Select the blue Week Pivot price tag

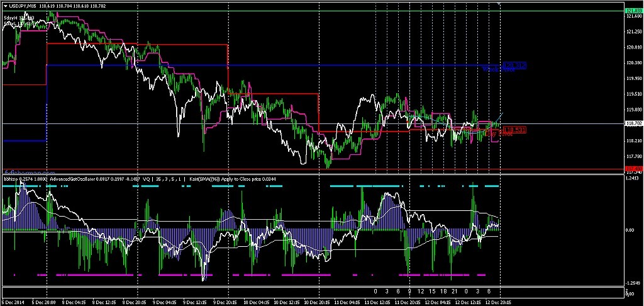[x=514, y=65]
